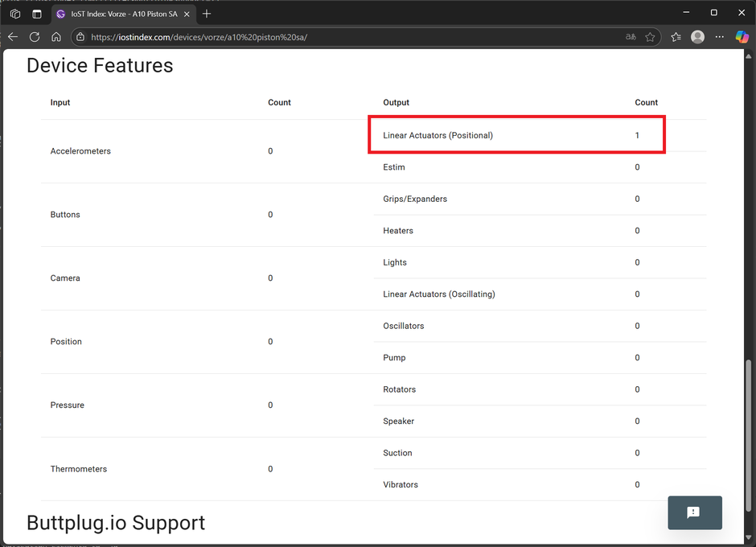Close the A10 Piston SA tab

(x=187, y=14)
